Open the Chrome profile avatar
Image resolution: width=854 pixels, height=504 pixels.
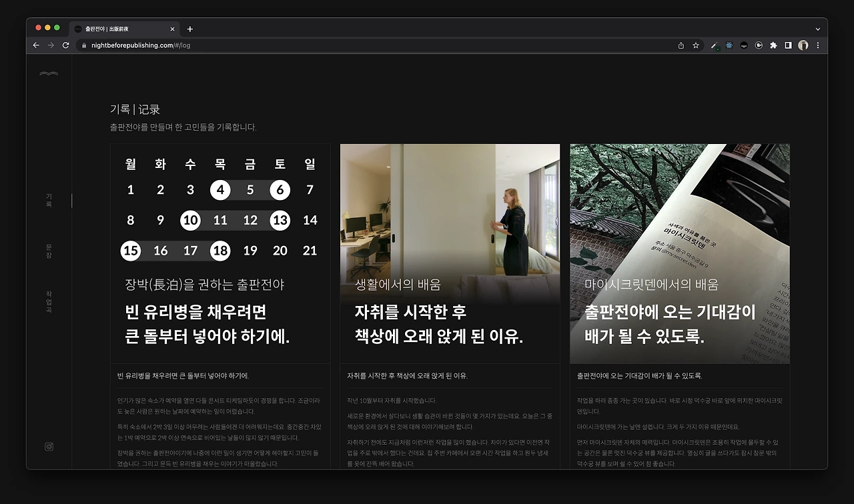click(803, 45)
